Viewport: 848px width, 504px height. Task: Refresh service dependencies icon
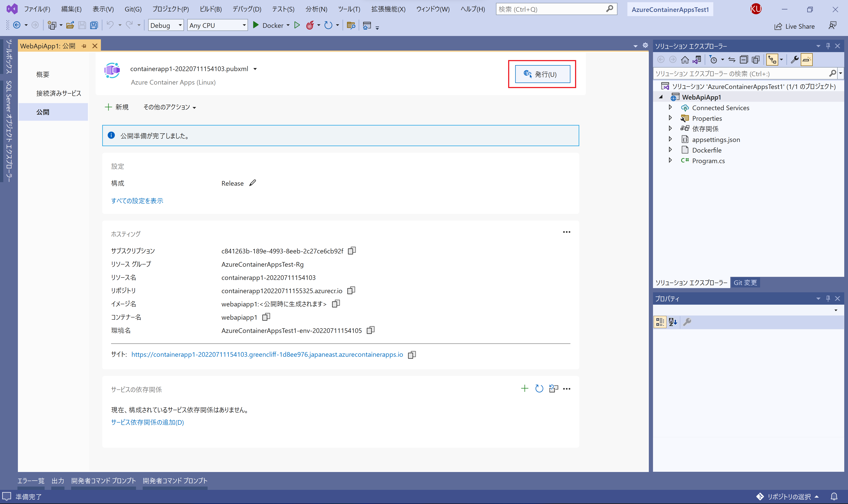point(539,388)
